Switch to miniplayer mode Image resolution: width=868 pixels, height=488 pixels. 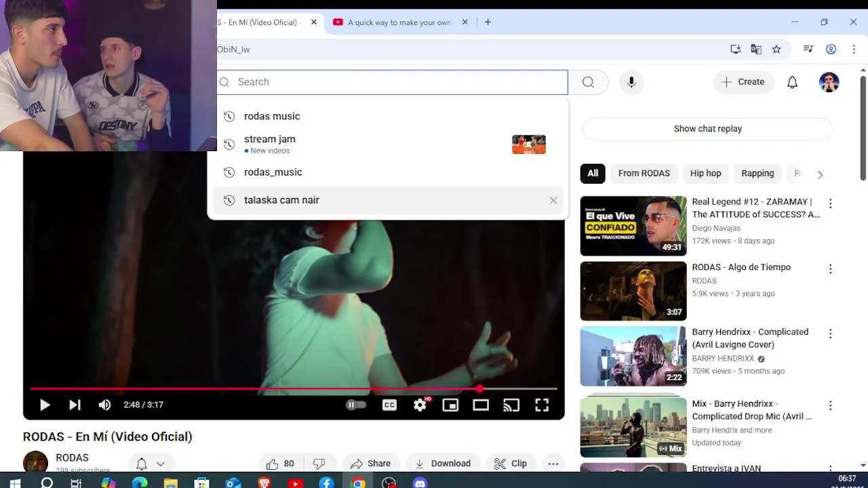pyautogui.click(x=450, y=405)
